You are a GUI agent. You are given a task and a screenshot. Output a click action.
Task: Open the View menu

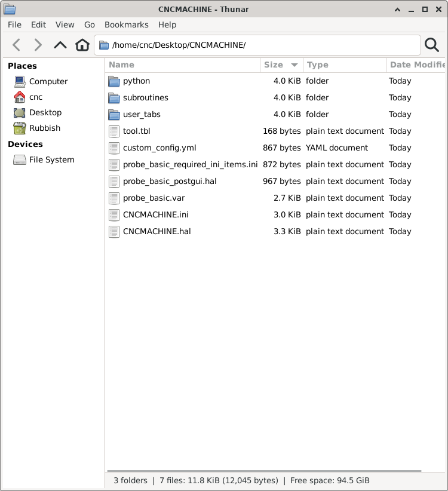tap(65, 24)
